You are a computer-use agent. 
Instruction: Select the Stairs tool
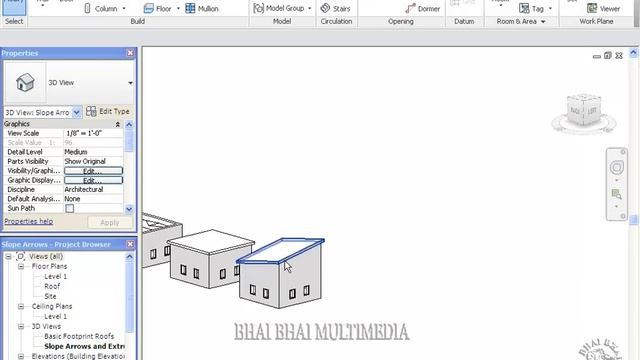(x=335, y=8)
